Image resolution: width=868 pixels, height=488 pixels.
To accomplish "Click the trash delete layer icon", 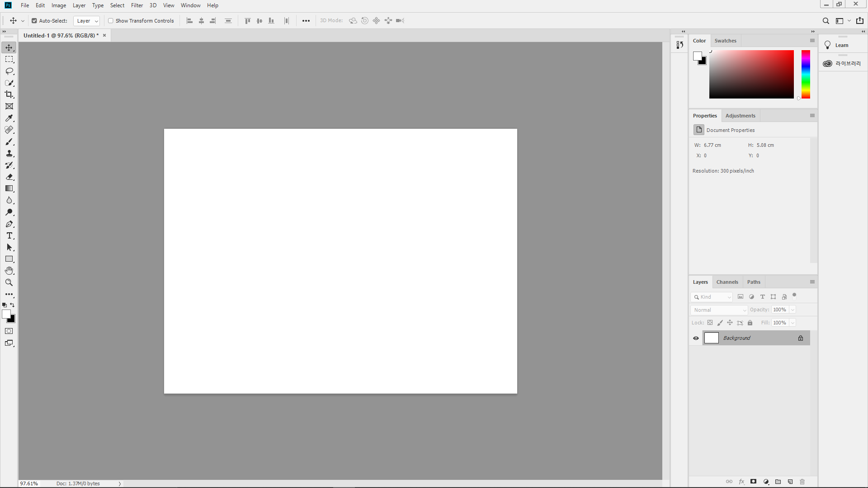I will pos(802,482).
